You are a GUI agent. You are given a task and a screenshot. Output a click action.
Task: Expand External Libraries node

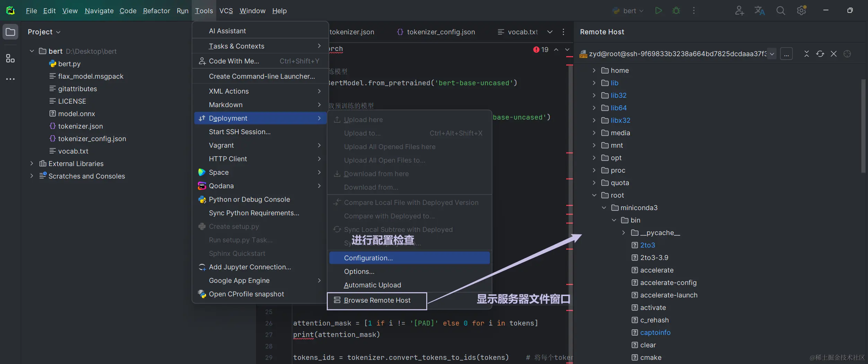32,164
